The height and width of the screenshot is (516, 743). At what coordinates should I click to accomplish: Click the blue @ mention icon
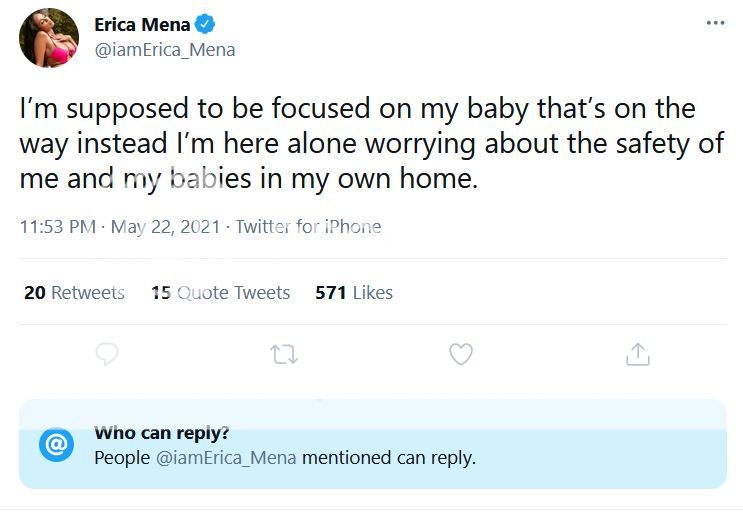click(x=57, y=444)
